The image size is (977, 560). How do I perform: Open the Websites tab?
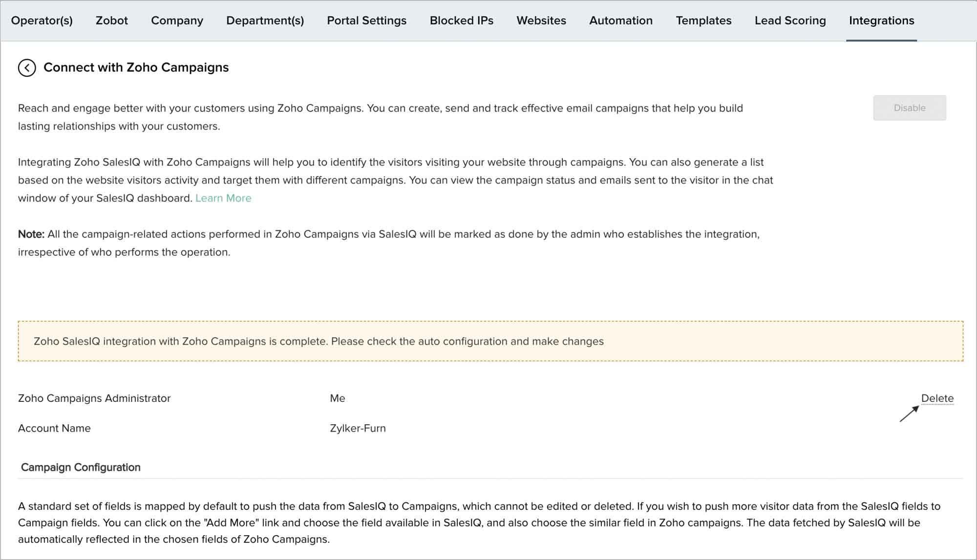541,21
